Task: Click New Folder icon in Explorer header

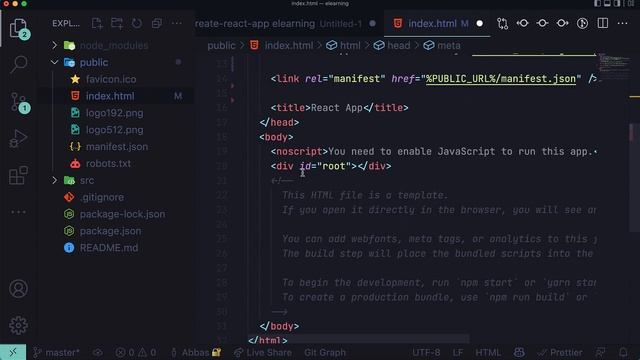Action: point(117,24)
